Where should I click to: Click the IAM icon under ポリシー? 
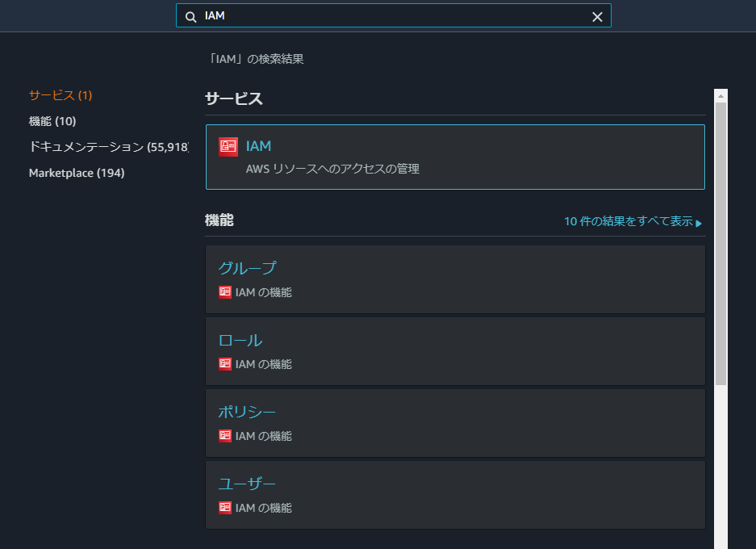224,436
